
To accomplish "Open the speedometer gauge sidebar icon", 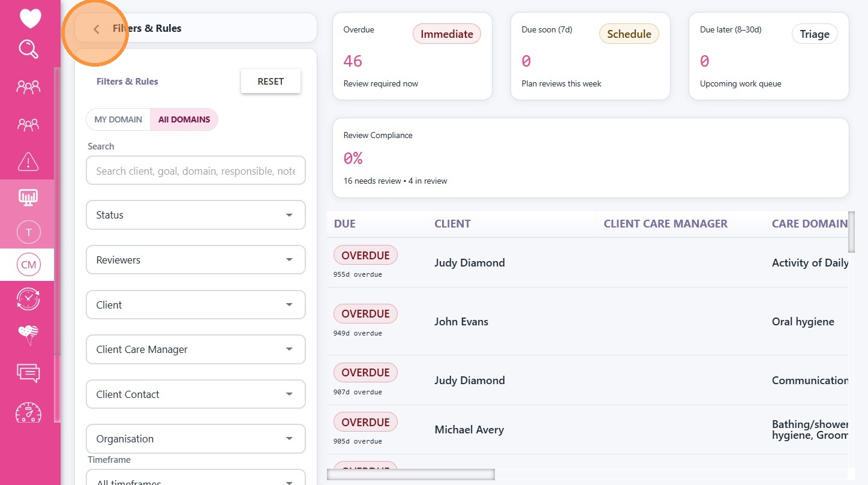I will (x=28, y=413).
